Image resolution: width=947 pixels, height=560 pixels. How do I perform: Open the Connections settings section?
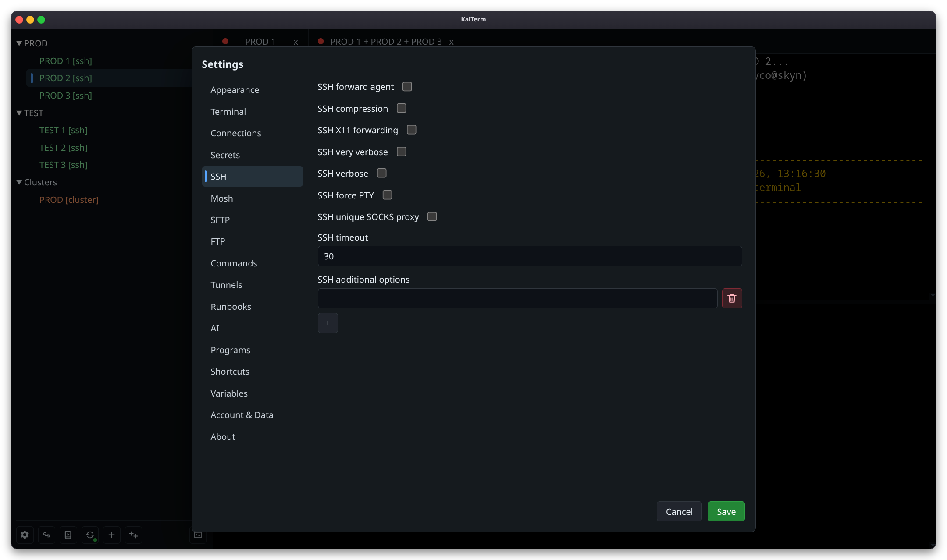(253, 133)
